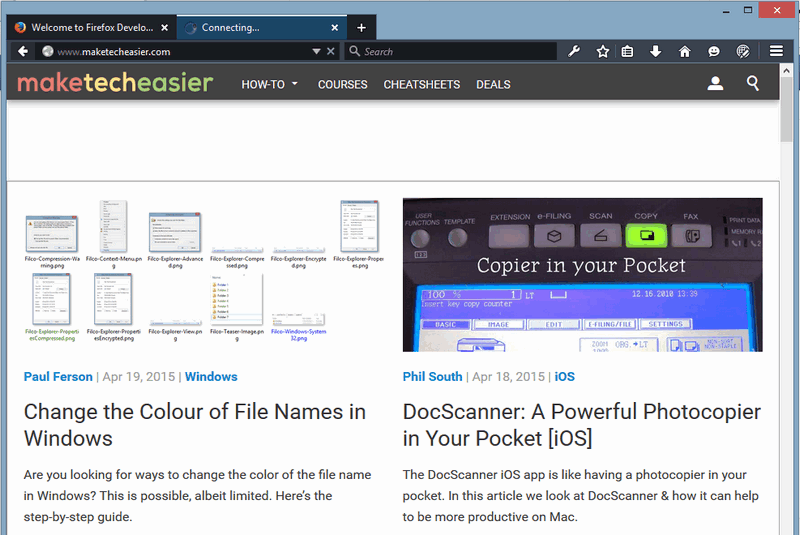This screenshot has height=535, width=800.
Task: Close the Connecting tab
Action: click(335, 28)
